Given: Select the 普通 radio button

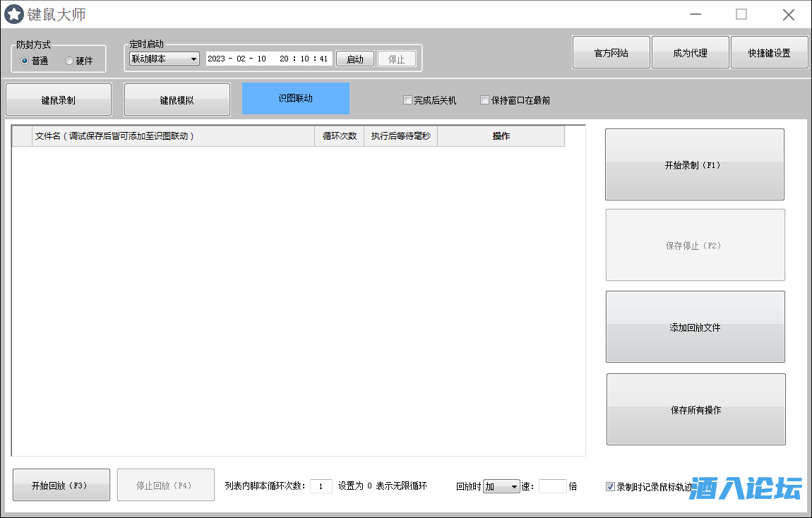Looking at the screenshot, I should [25, 61].
